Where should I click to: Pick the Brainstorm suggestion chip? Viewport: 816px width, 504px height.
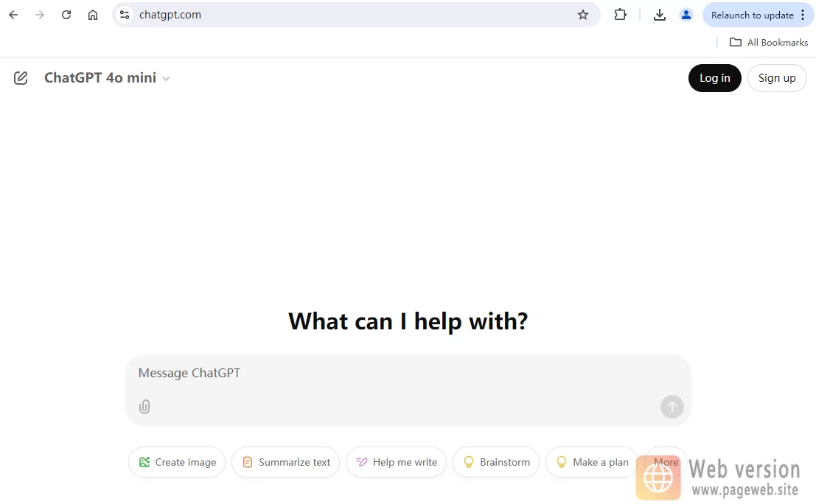click(x=496, y=462)
